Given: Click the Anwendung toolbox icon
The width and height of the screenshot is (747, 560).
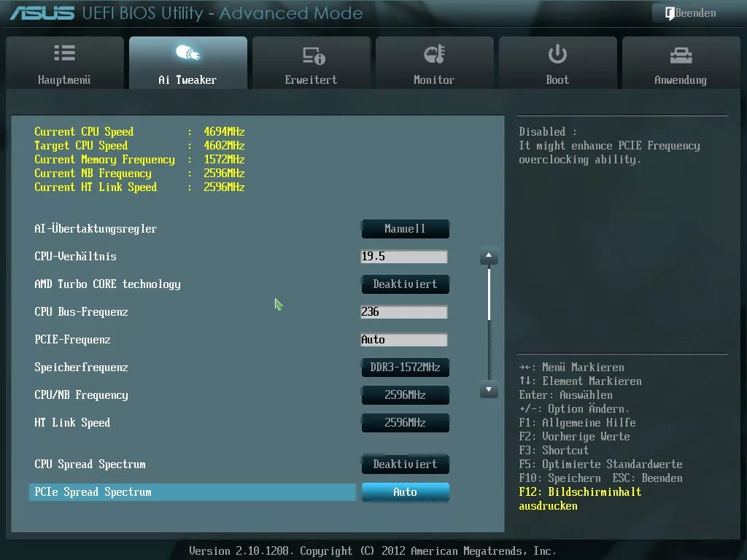Looking at the screenshot, I should [681, 55].
